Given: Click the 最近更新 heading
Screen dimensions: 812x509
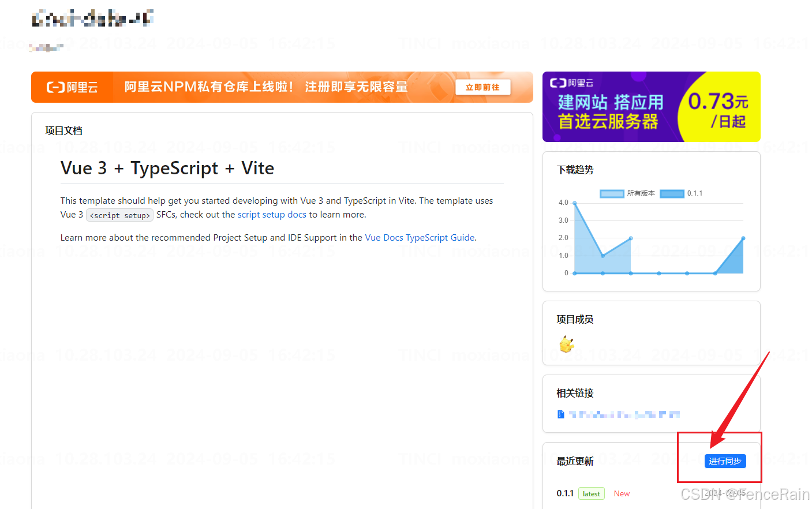Looking at the screenshot, I should pyautogui.click(x=575, y=461).
